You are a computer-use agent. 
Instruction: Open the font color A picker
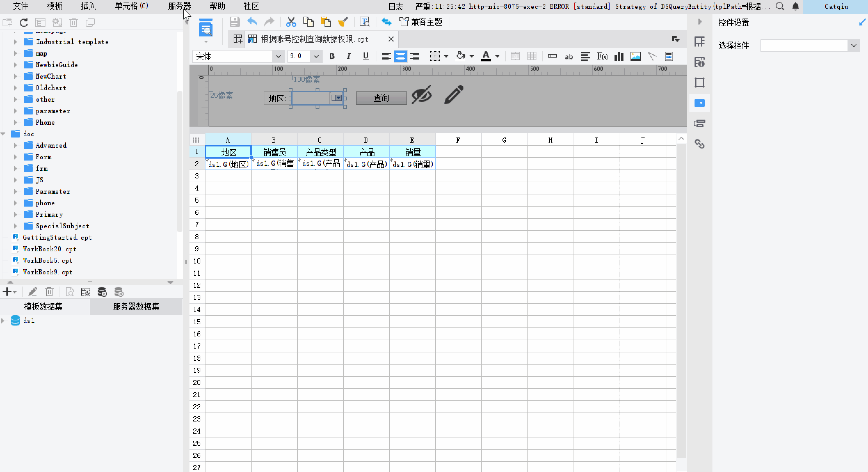(486, 56)
